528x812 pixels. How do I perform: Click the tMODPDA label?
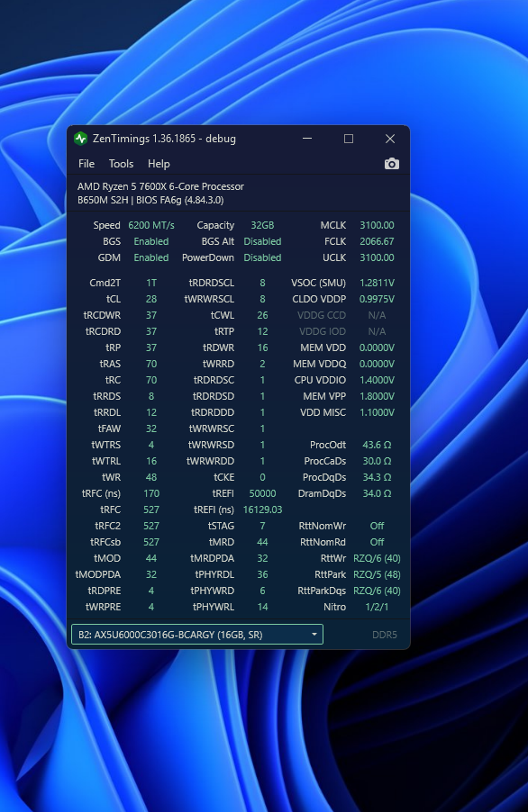(x=98, y=574)
